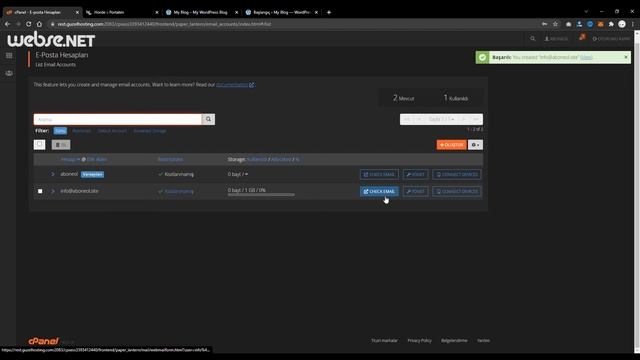640x360 pixels.
Task: Expand the info@aboneol.site account row
Action: click(x=53, y=191)
